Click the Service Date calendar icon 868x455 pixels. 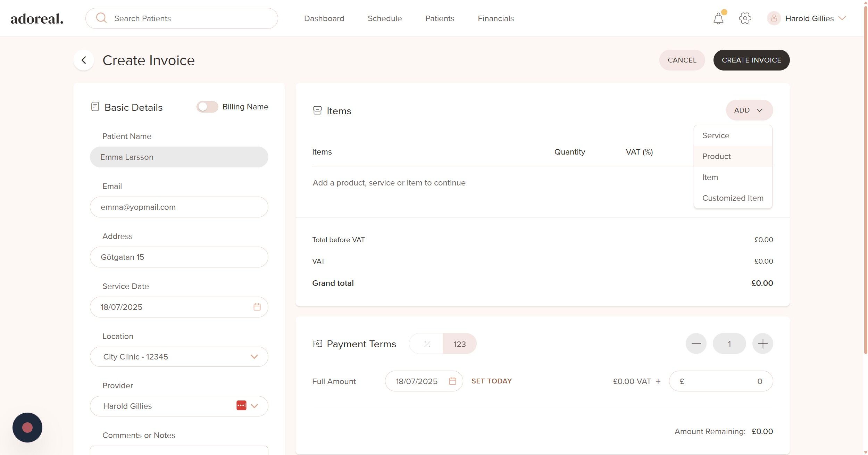(x=257, y=307)
